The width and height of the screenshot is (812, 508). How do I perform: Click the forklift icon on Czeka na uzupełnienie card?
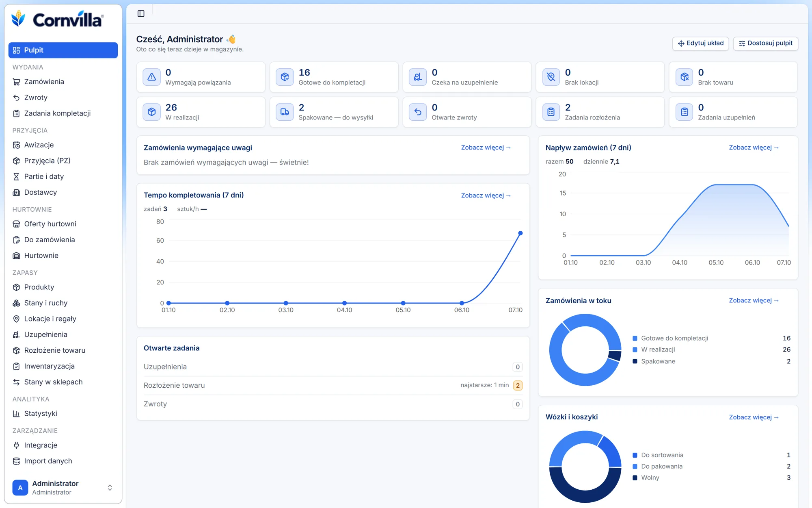tap(418, 77)
